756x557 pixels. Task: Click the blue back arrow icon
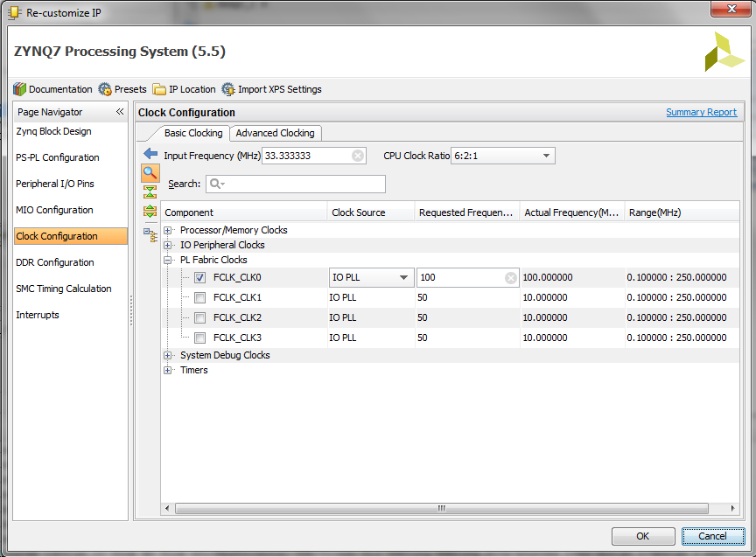(x=150, y=154)
